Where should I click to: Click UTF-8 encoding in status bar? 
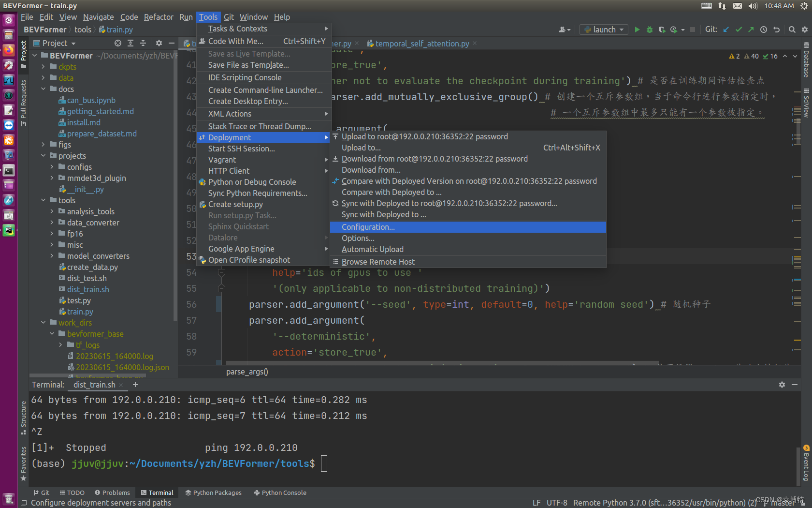click(x=557, y=503)
